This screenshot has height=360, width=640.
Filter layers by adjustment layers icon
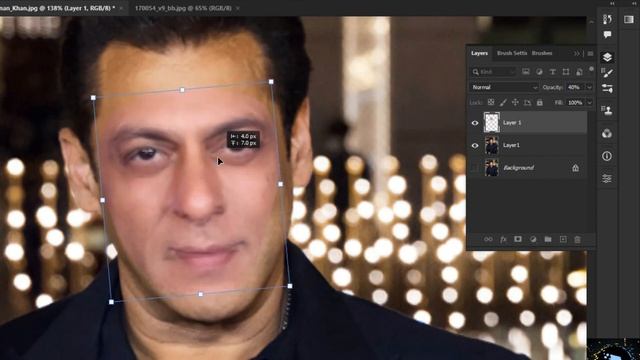(x=539, y=72)
